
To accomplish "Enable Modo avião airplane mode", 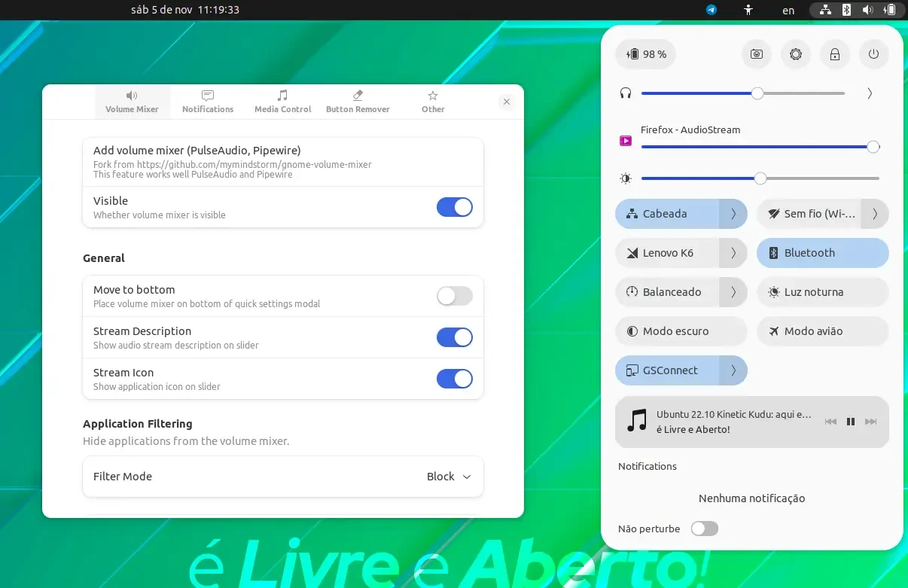I will click(x=822, y=331).
